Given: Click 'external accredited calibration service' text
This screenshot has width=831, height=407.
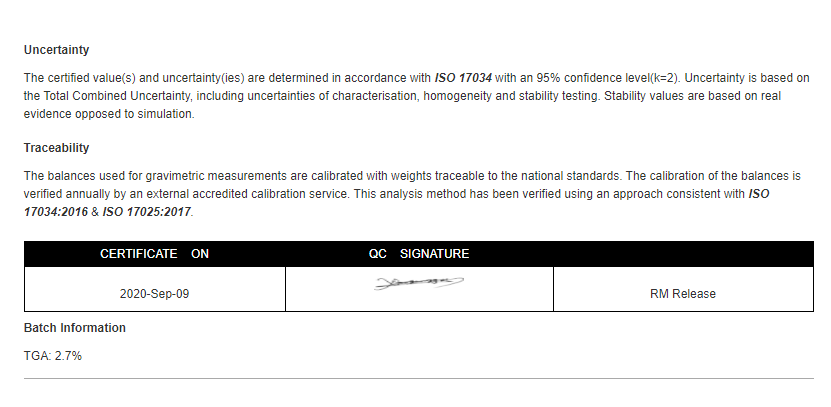Looking at the screenshot, I should pyautogui.click(x=246, y=194).
